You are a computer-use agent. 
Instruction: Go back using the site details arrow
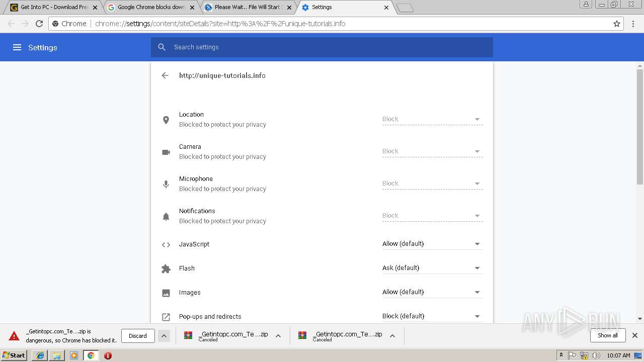(x=165, y=75)
